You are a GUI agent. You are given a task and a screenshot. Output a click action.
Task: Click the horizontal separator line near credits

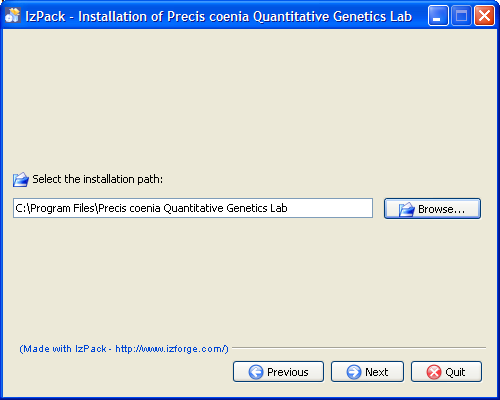point(359,348)
